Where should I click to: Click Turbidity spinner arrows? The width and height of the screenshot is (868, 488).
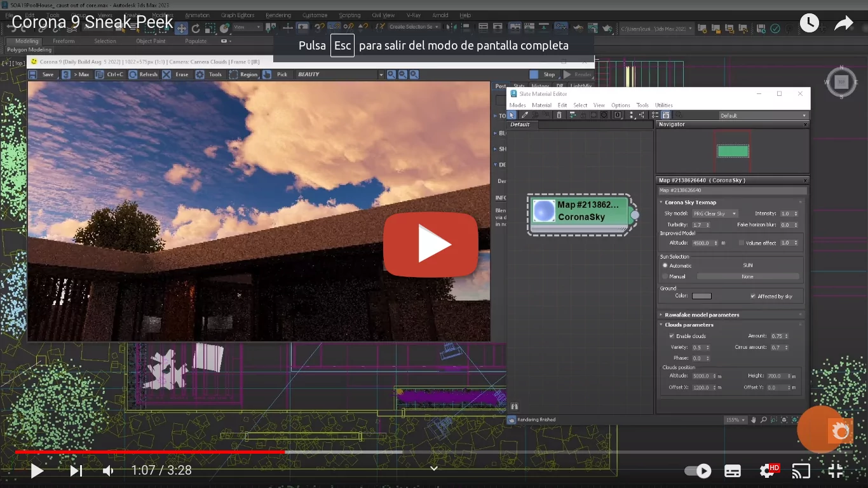pyautogui.click(x=708, y=225)
